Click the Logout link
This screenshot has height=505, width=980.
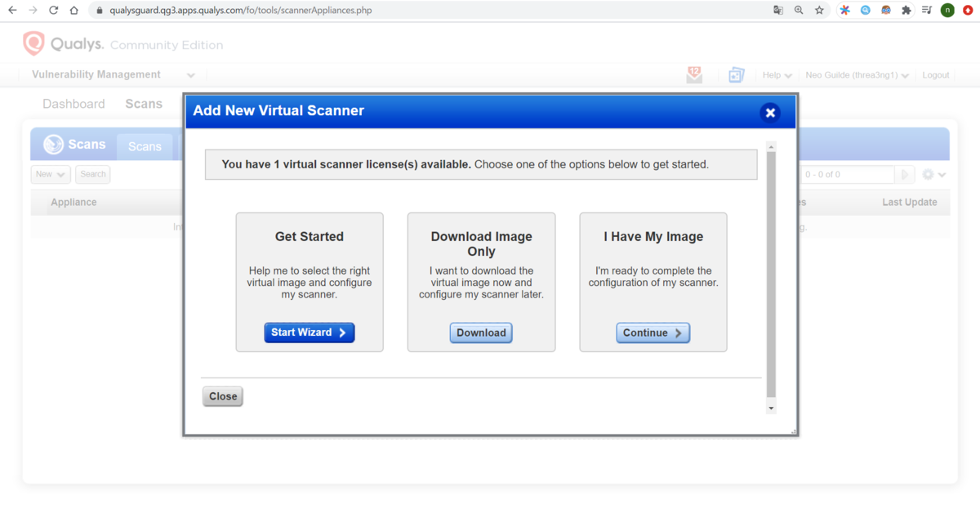click(x=936, y=75)
